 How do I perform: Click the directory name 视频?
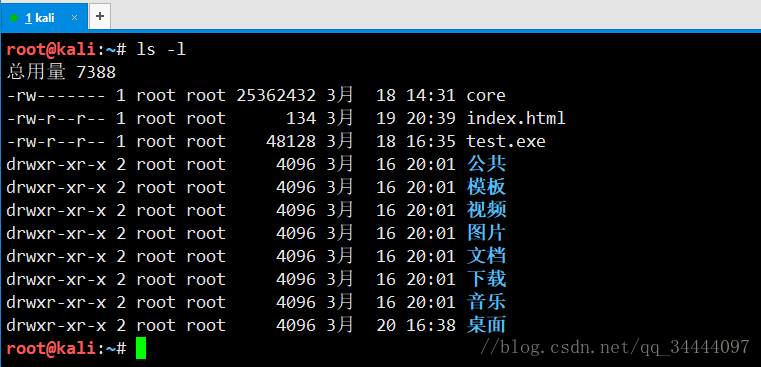(486, 210)
